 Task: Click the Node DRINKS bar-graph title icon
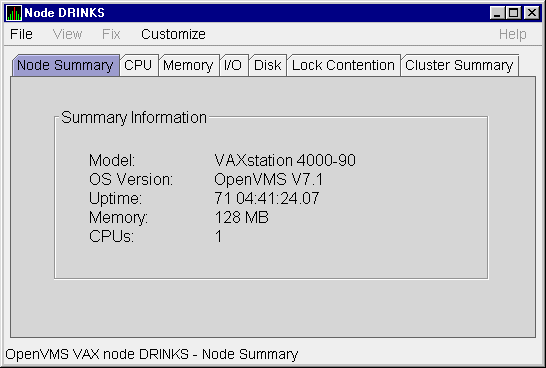[x=14, y=13]
